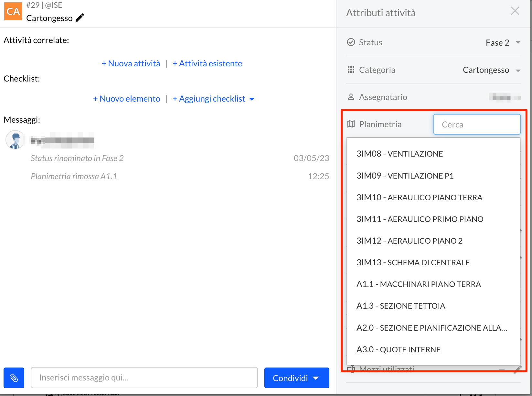Image resolution: width=532 pixels, height=396 pixels.
Task: Click the Status checkmark icon
Action: 351,42
